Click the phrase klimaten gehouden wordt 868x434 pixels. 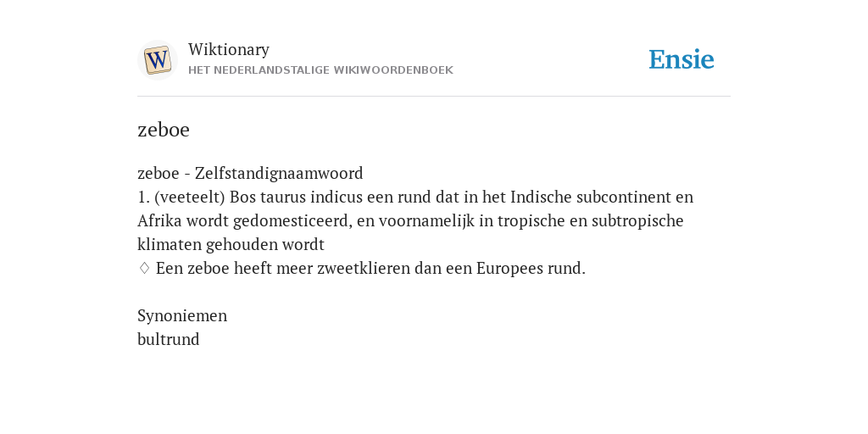tap(231, 245)
